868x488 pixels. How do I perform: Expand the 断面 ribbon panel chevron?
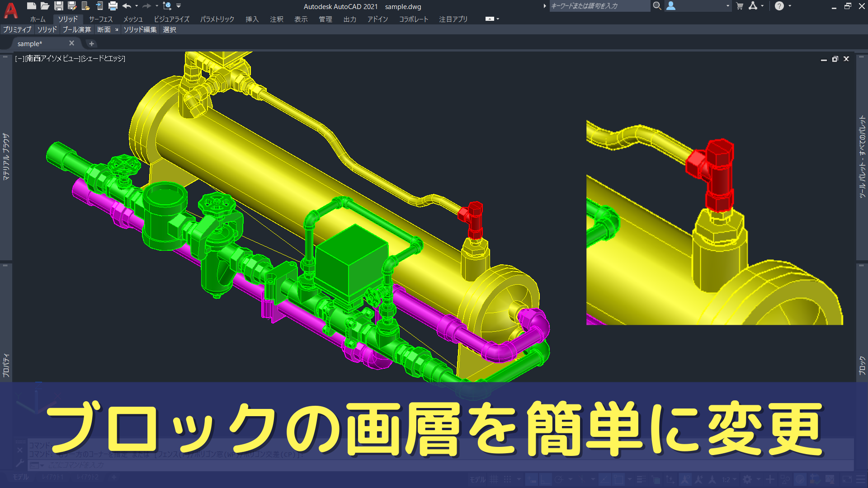point(116,29)
